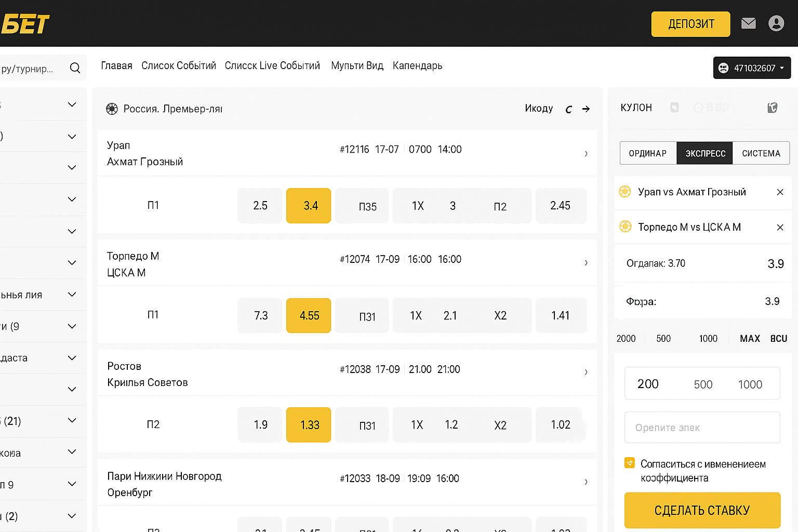Viewport: 798px width, 532px height.
Task: Deselect the 4.55 odds for Торпедо М
Action: click(x=309, y=315)
